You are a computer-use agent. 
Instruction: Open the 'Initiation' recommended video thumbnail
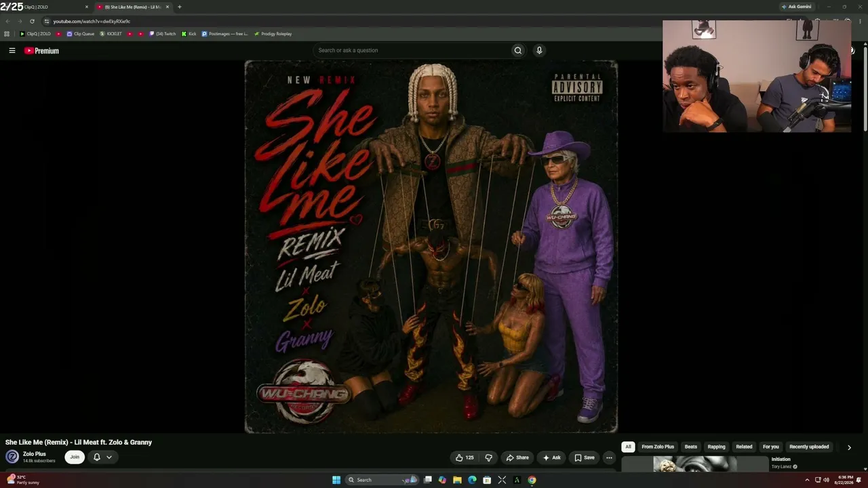pos(695,464)
